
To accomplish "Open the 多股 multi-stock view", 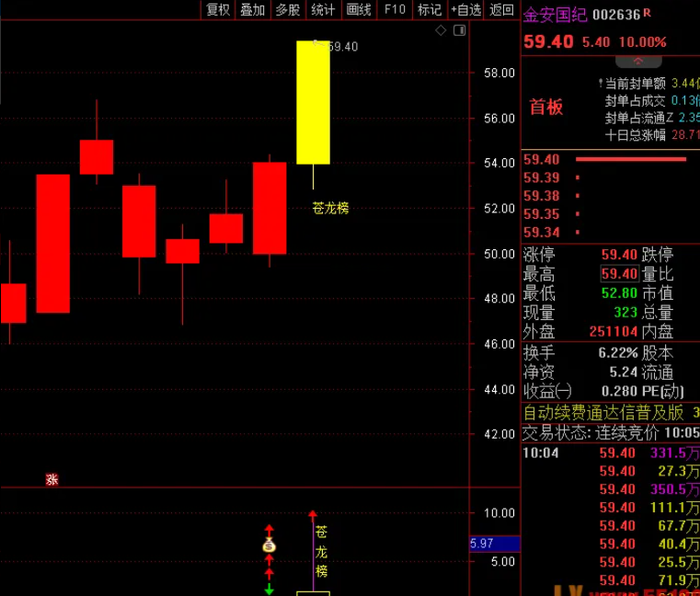I will click(x=288, y=9).
